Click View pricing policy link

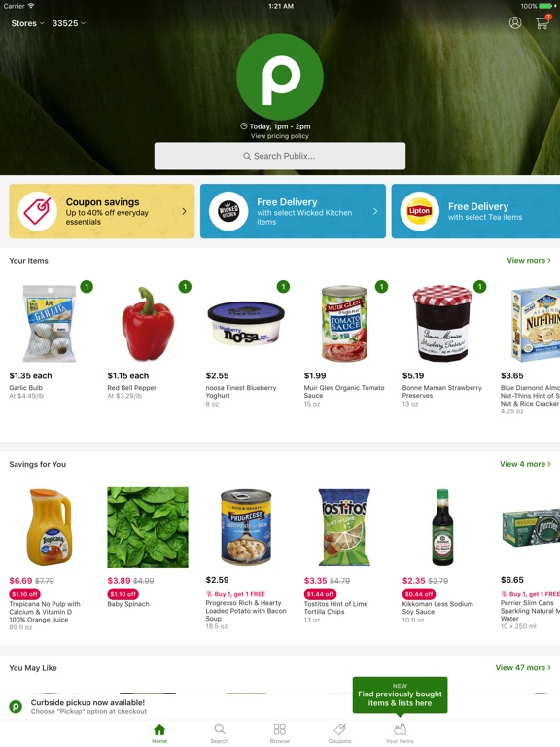[x=280, y=136]
